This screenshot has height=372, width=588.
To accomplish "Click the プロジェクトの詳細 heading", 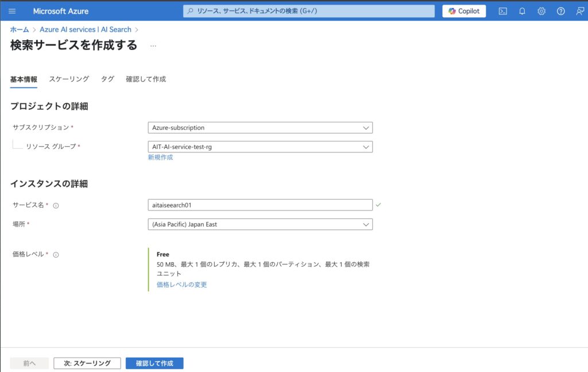I will pos(49,106).
